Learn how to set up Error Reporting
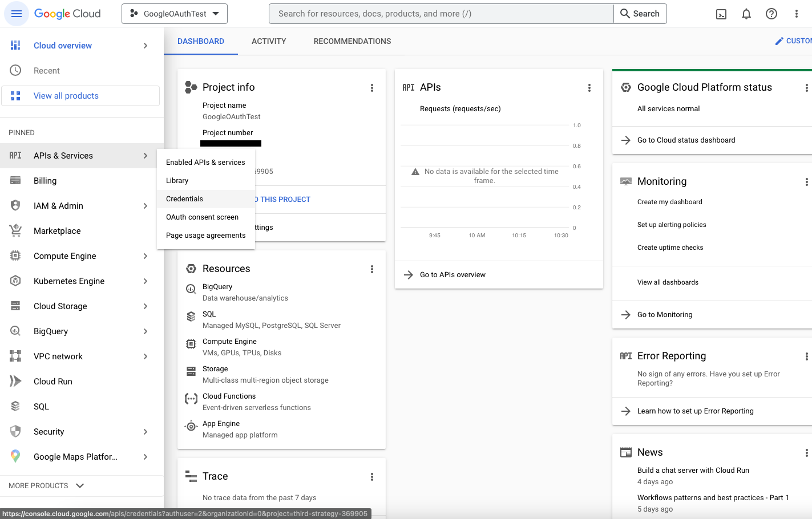 tap(695, 411)
